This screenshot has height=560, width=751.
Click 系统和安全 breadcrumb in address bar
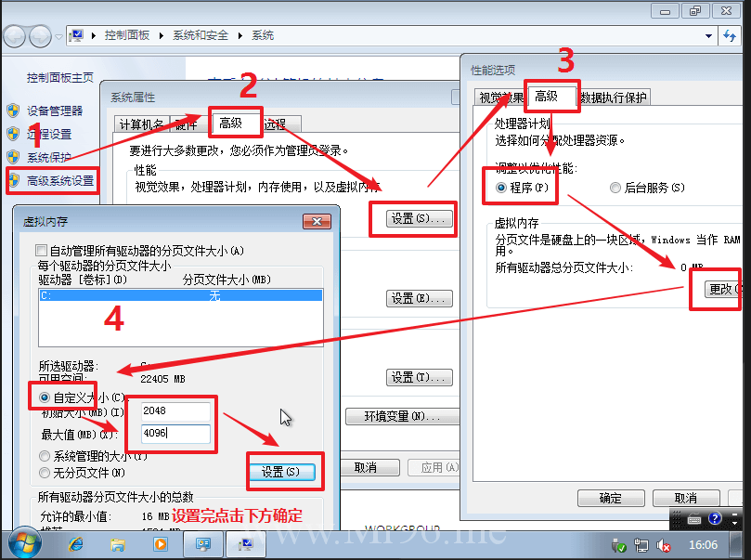(201, 35)
